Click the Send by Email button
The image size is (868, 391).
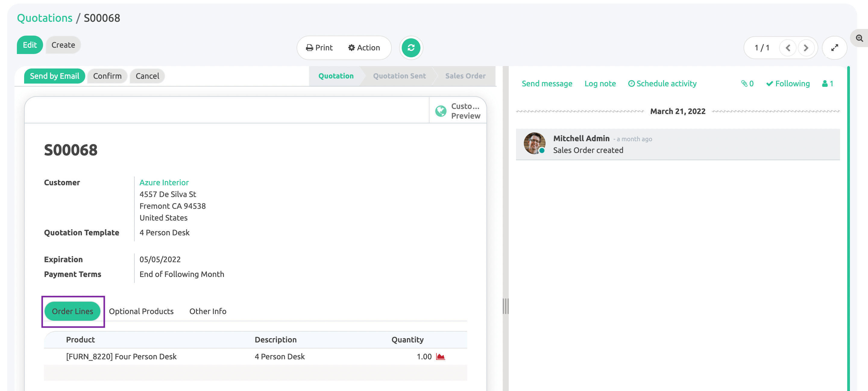[x=54, y=76]
